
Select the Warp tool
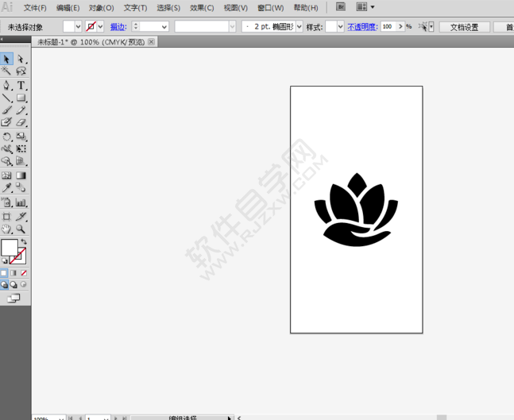tap(6, 149)
